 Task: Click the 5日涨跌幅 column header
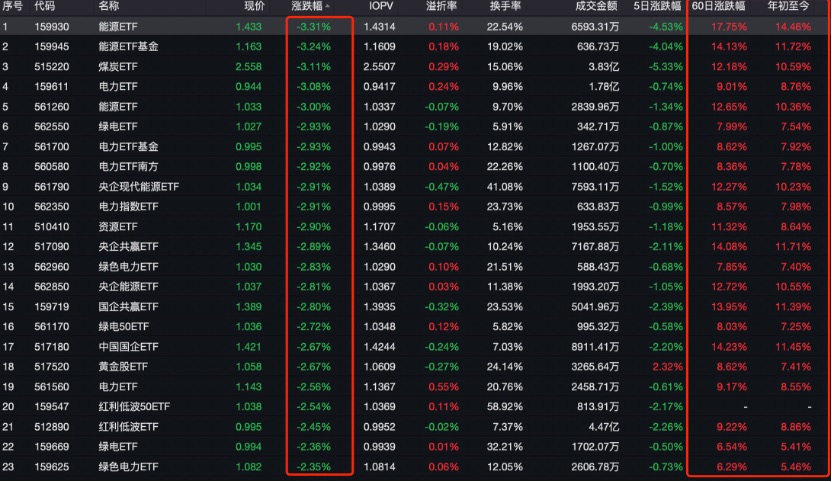tap(657, 6)
